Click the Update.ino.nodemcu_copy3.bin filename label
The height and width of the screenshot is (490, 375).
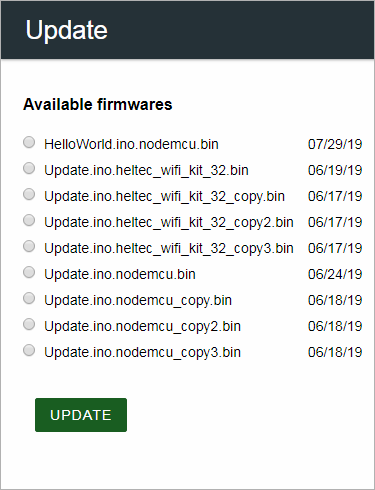(142, 353)
